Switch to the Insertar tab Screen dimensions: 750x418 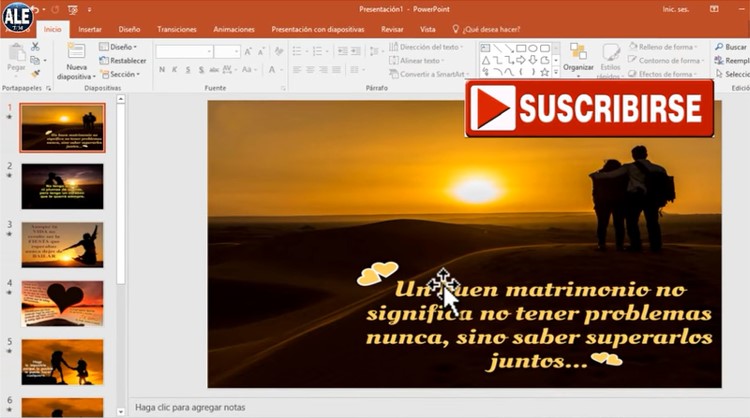click(x=89, y=29)
